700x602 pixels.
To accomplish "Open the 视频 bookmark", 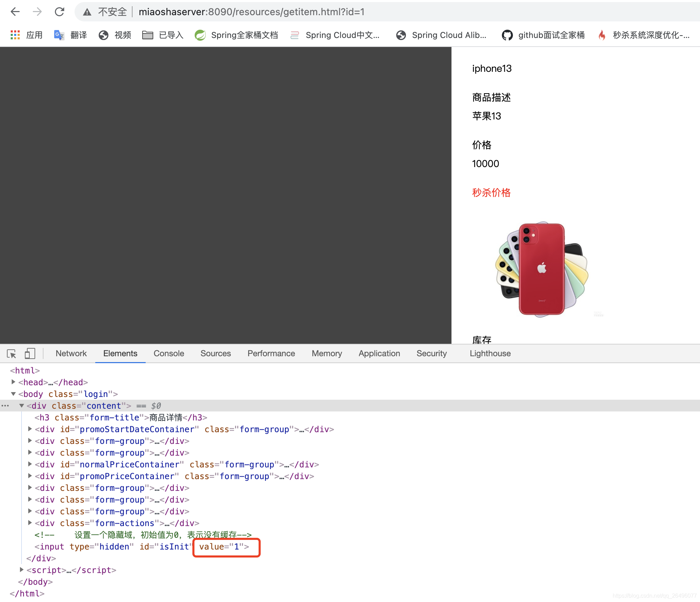I will click(115, 35).
